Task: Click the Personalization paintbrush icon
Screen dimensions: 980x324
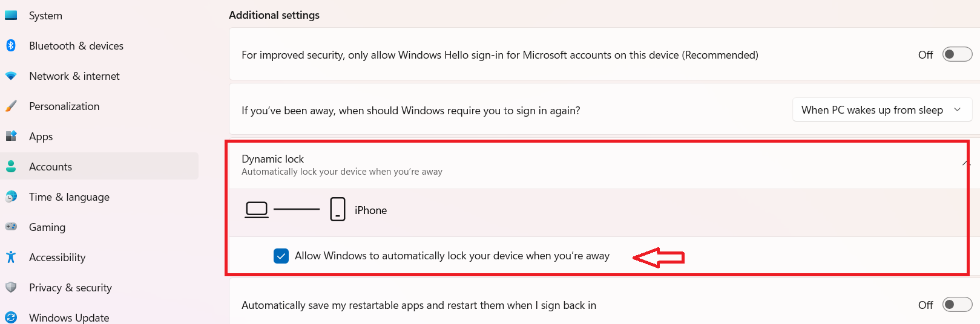Action: [x=11, y=106]
